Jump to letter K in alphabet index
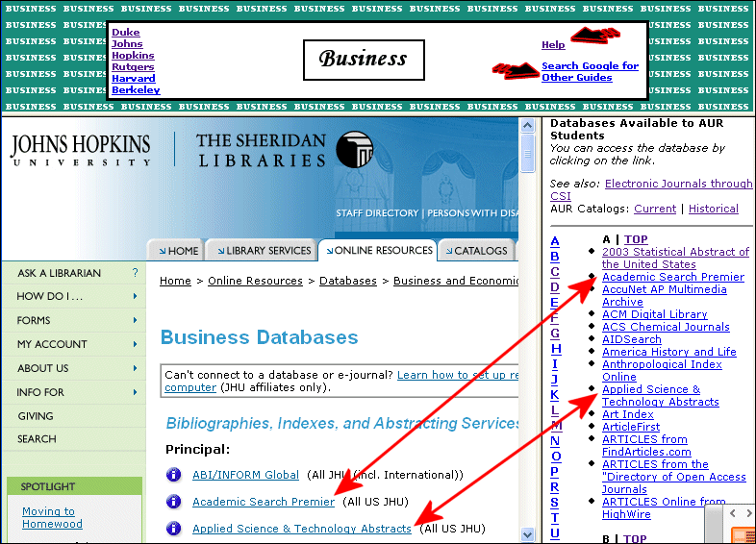 click(x=555, y=395)
